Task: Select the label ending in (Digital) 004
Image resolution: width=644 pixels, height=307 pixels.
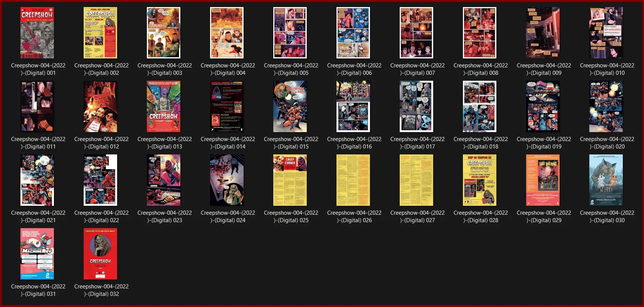Action: (228, 69)
